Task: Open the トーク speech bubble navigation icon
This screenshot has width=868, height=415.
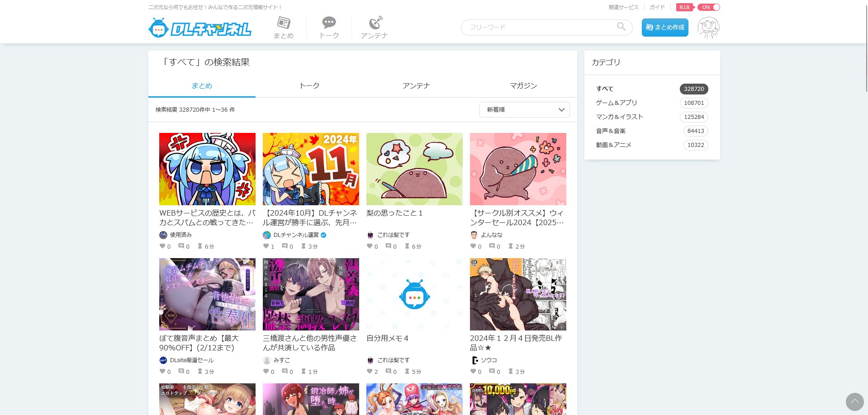Action: [329, 28]
